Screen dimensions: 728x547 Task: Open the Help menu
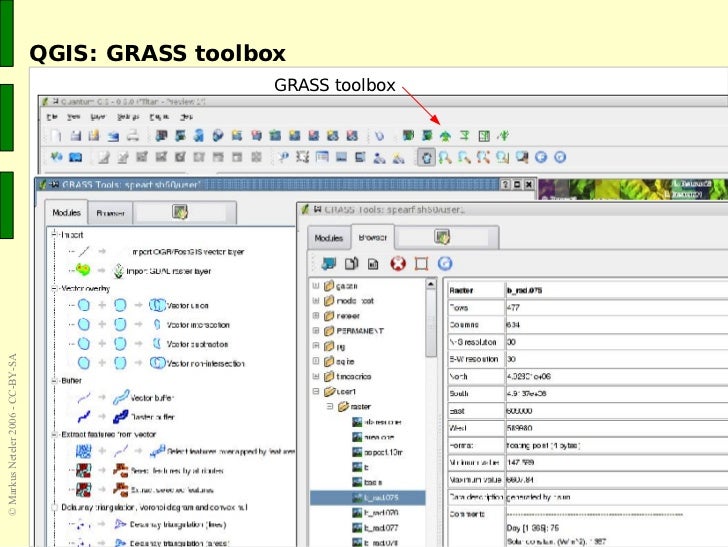pos(186,117)
